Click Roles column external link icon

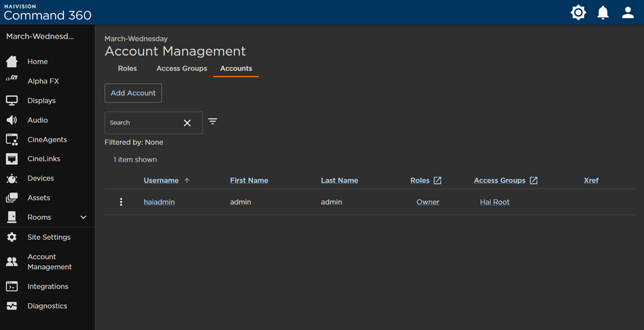pyautogui.click(x=438, y=181)
